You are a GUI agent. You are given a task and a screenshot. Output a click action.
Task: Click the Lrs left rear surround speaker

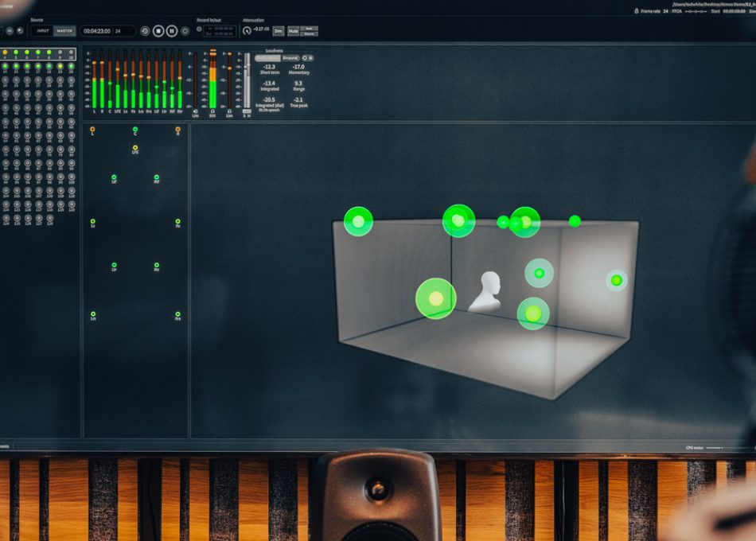(93, 315)
